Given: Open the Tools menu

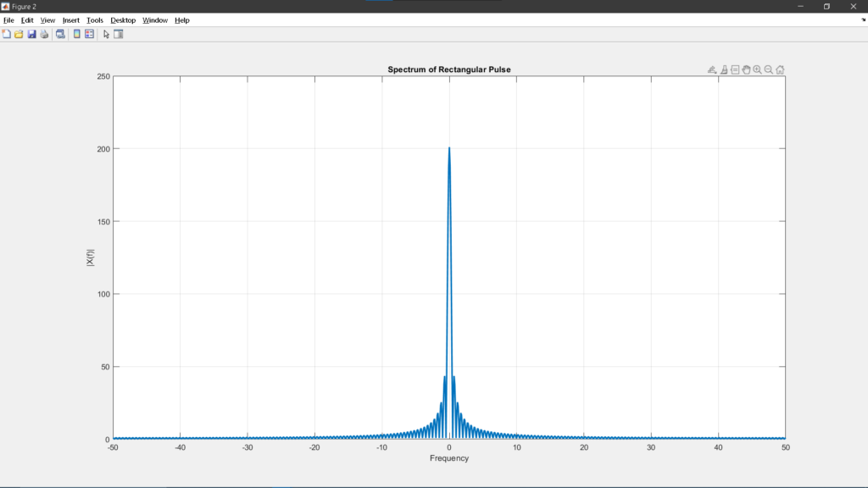Looking at the screenshot, I should tap(95, 19).
